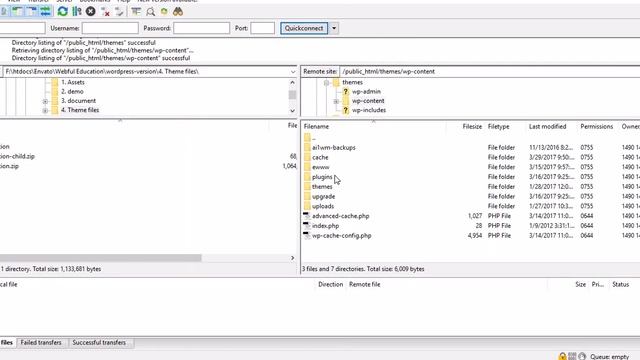Click local tree scrollbar down arrow
The image size is (640, 360).
tap(292, 111)
